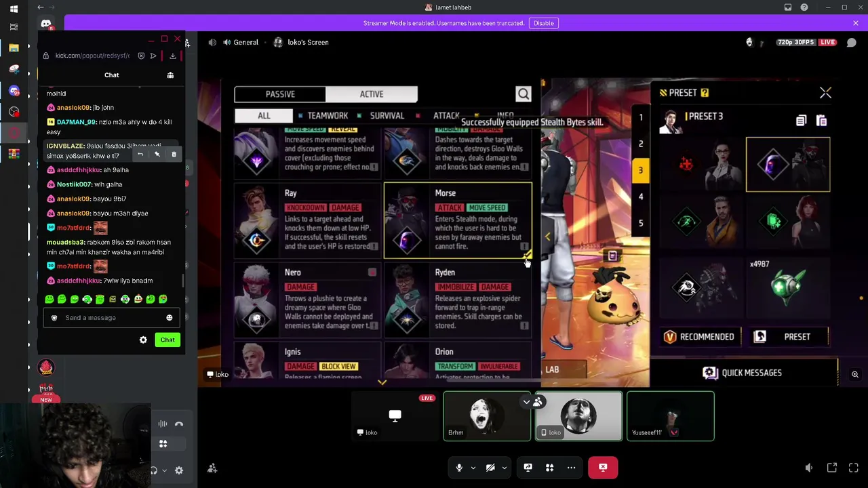Select the red medic skill slot in preset
Viewport: 868px width, 488px height.
(702, 164)
